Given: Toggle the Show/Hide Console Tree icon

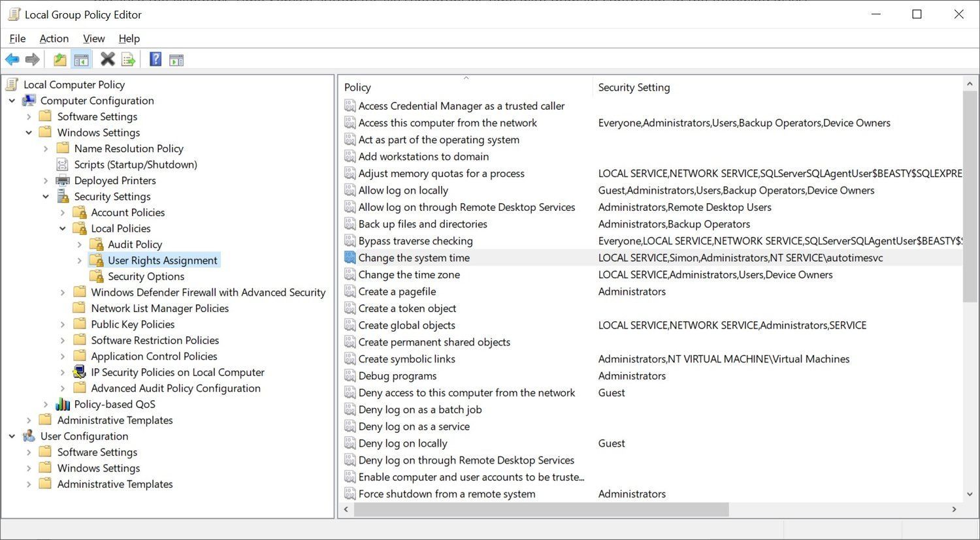Looking at the screenshot, I should coord(81,60).
